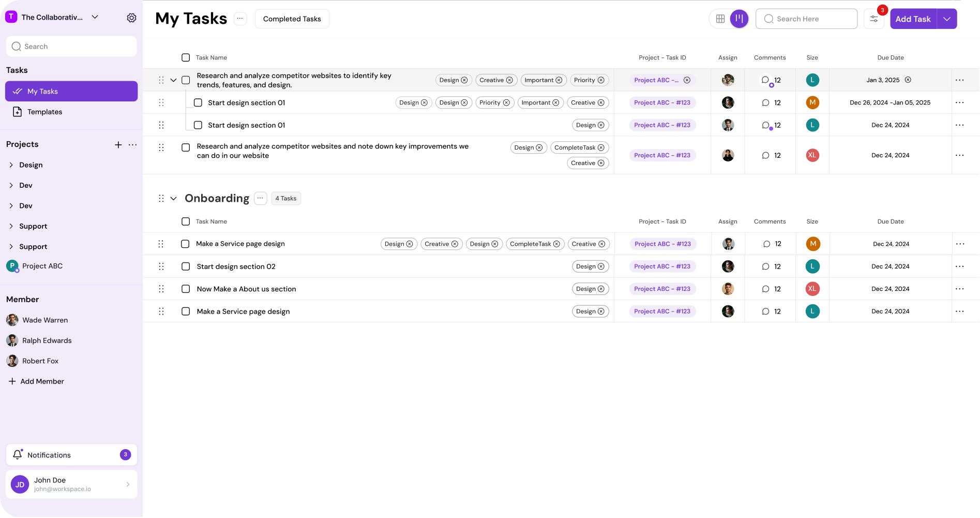Remove CompleteTask tag on Make a Service page design
This screenshot has height=518, width=980.
tap(556, 244)
